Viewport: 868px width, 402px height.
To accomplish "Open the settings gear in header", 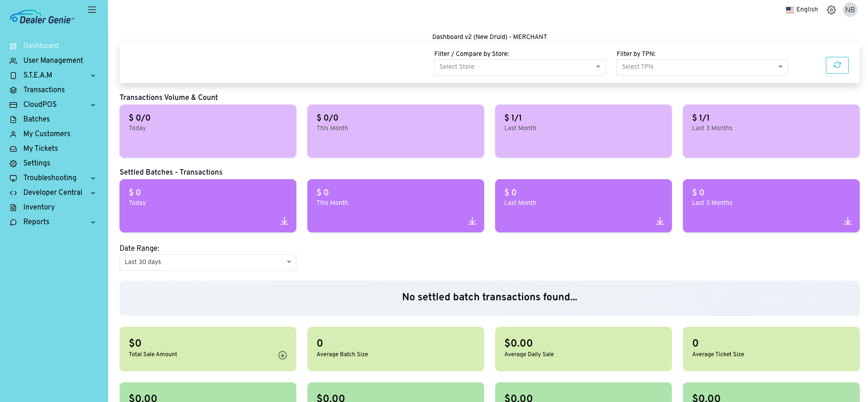I will pyautogui.click(x=831, y=10).
